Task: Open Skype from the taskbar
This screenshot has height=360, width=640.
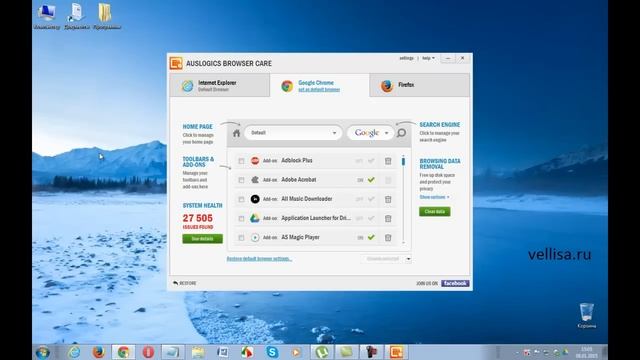Action: (272, 352)
